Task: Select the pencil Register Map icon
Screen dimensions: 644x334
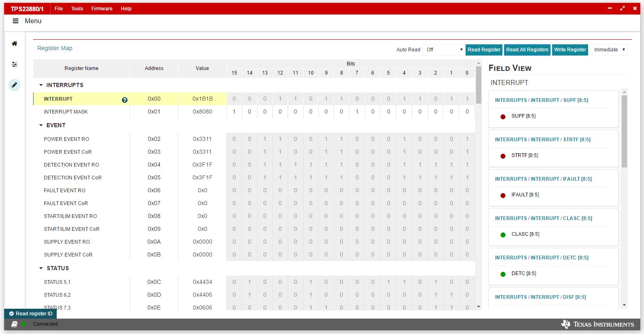Action: click(x=14, y=85)
